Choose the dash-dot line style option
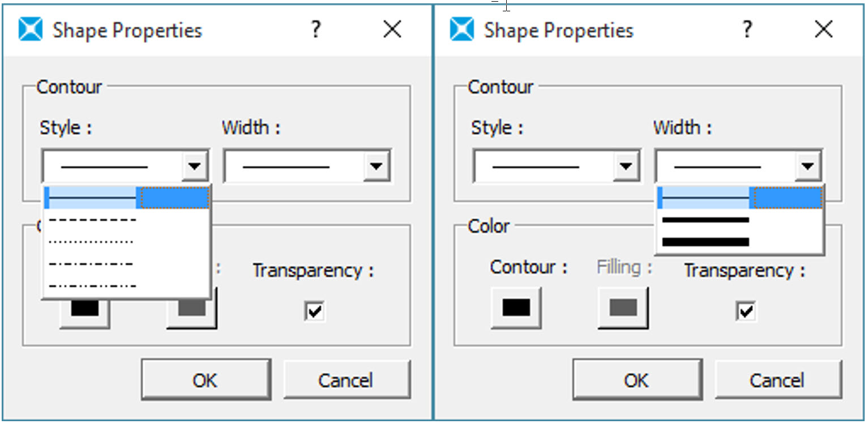 92,264
